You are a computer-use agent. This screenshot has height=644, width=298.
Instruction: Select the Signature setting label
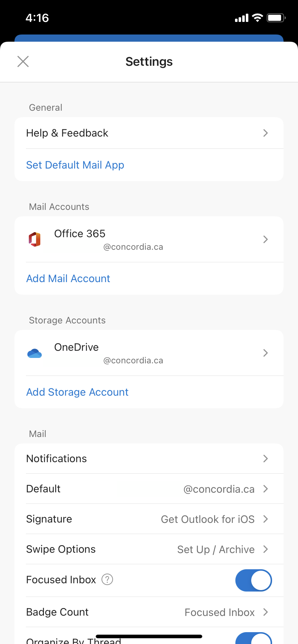click(x=49, y=519)
